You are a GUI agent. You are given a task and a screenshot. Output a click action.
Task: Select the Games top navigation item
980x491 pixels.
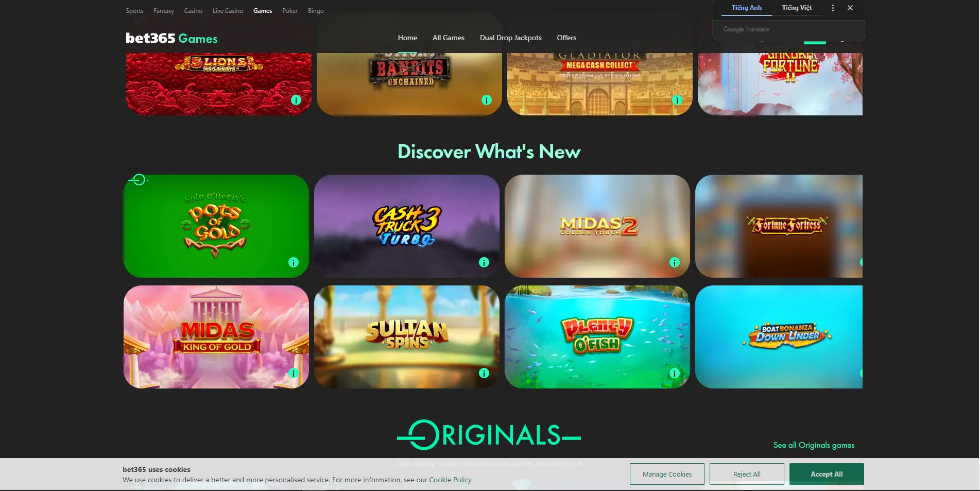click(263, 11)
